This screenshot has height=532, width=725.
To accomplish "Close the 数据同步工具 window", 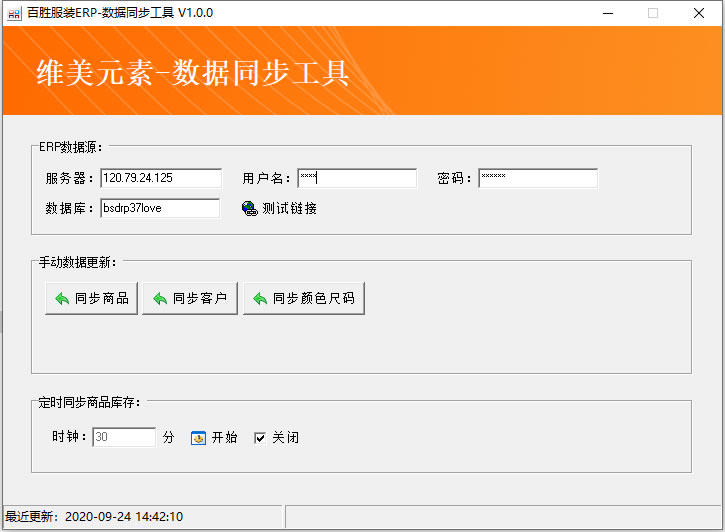I will tap(699, 13).
